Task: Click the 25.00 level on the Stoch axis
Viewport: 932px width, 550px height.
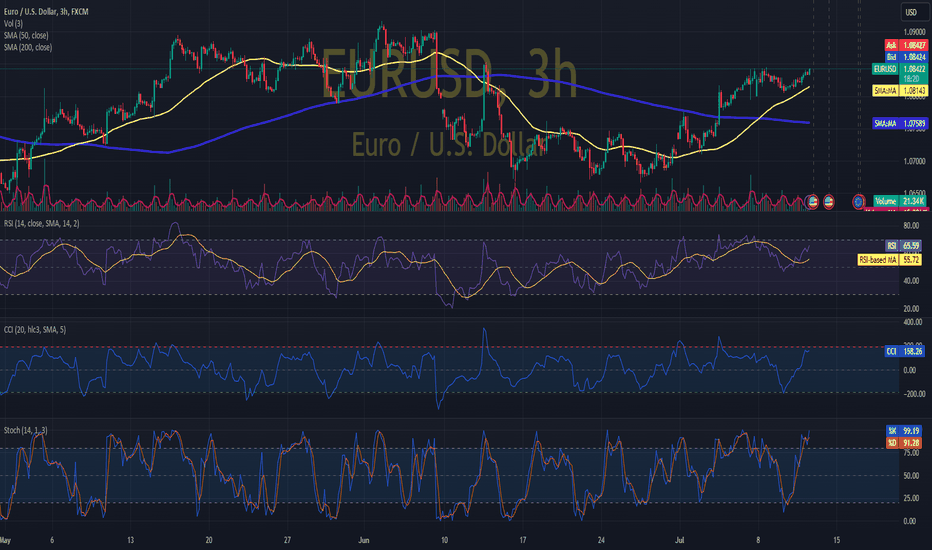Action: [911, 498]
